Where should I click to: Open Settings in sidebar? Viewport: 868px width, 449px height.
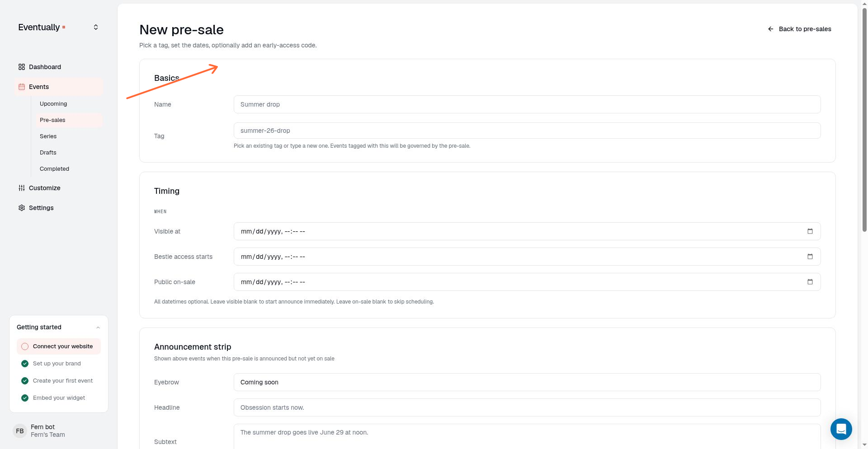click(59, 208)
